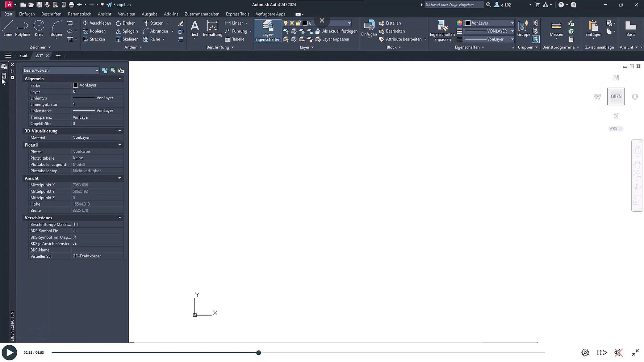
Task: Switch to the Start drawing tab
Action: (x=23, y=56)
